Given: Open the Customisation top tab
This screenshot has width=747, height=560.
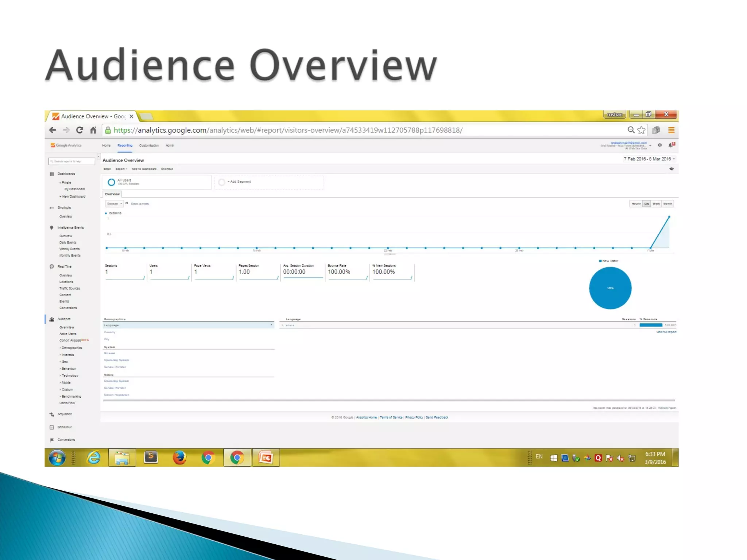Looking at the screenshot, I should pyautogui.click(x=149, y=145).
